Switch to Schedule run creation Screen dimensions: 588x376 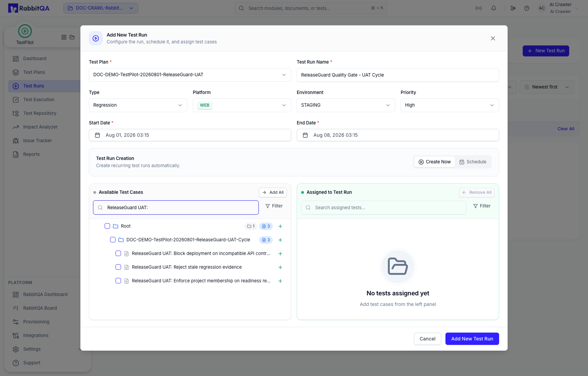[x=473, y=162]
